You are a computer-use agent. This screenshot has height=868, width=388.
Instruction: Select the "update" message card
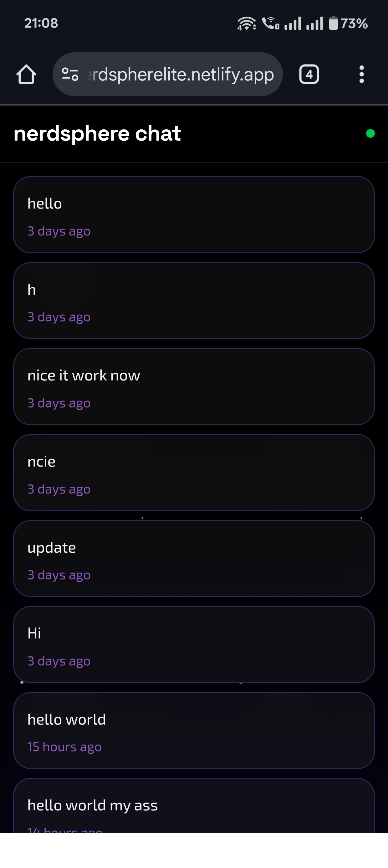[194, 559]
